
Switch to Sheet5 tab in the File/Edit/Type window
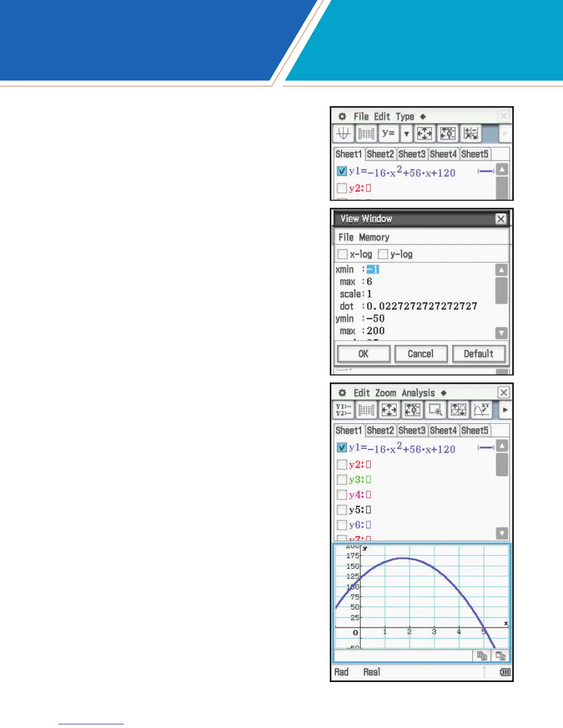click(x=475, y=154)
